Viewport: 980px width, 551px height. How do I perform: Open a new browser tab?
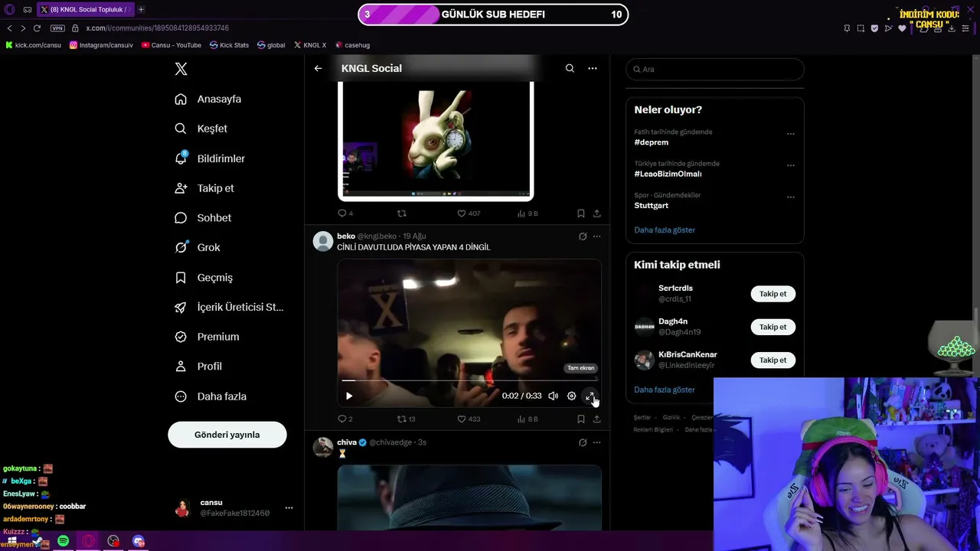pyautogui.click(x=141, y=9)
